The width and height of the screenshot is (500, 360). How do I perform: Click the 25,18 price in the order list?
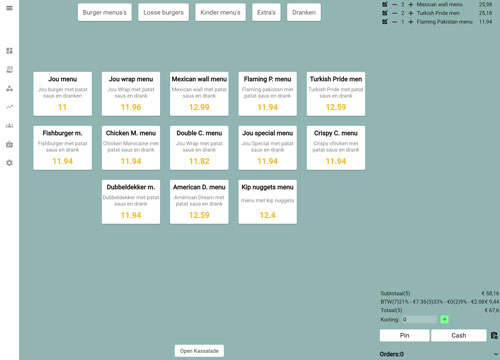click(x=485, y=13)
